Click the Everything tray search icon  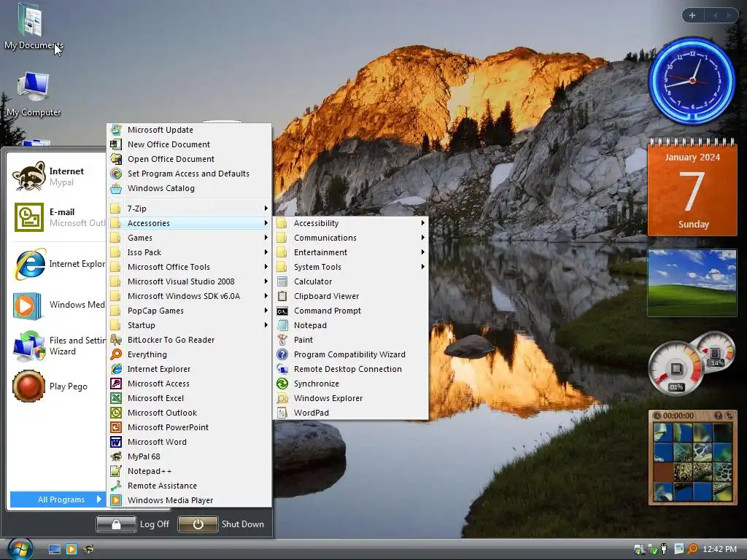point(693,549)
